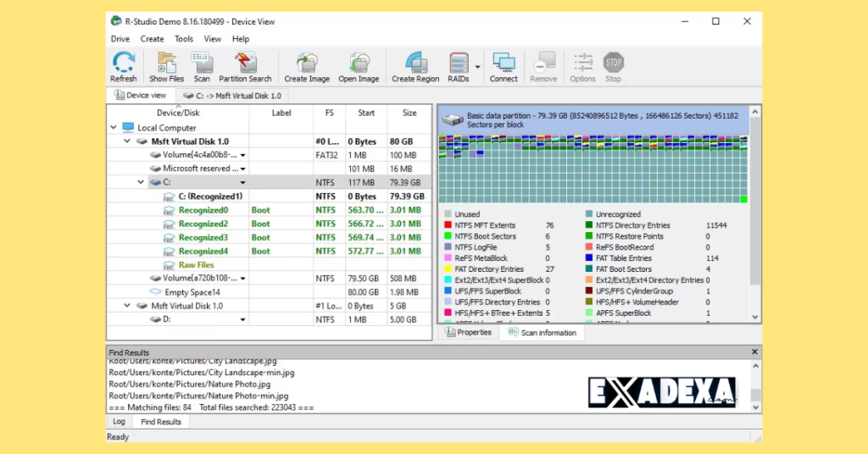
Task: Click the Refresh toolbar icon
Action: pos(123,63)
